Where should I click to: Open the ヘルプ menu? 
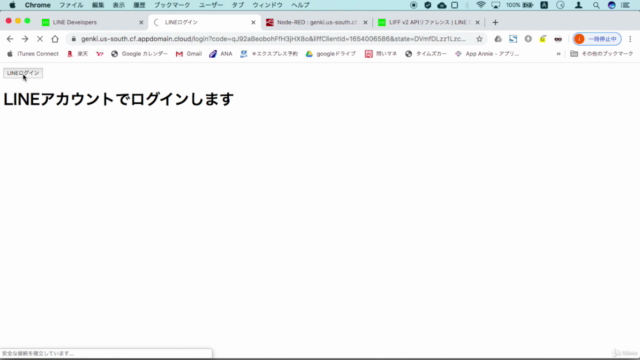point(300,5)
